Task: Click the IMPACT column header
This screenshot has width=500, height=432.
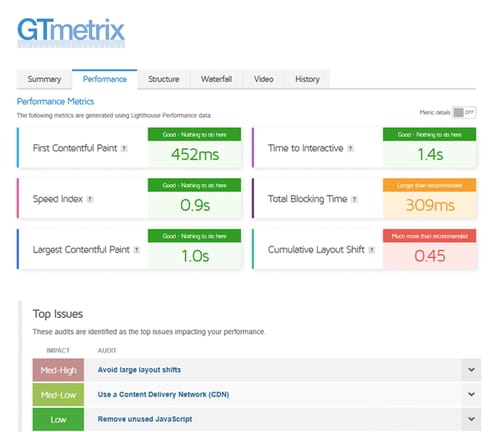Action: (58, 350)
